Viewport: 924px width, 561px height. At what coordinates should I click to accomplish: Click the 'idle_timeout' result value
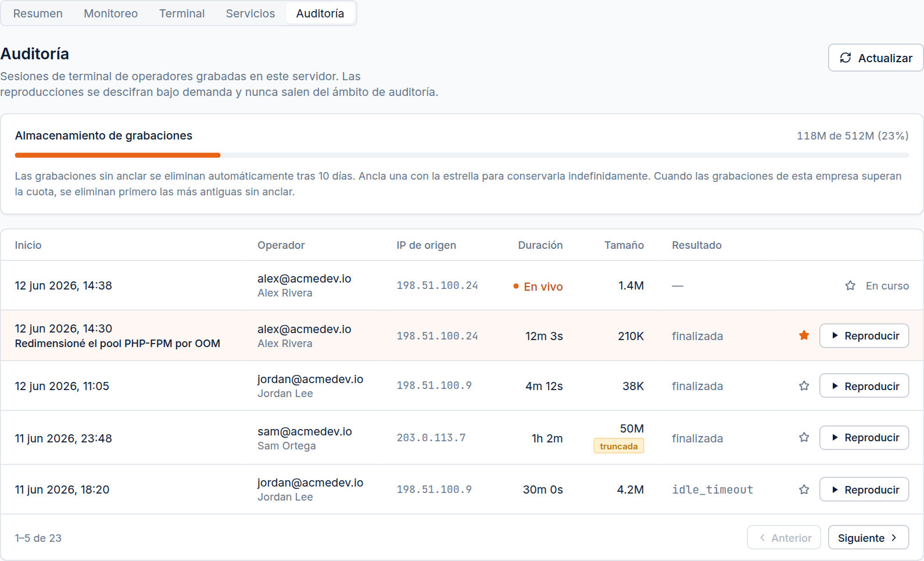click(712, 489)
